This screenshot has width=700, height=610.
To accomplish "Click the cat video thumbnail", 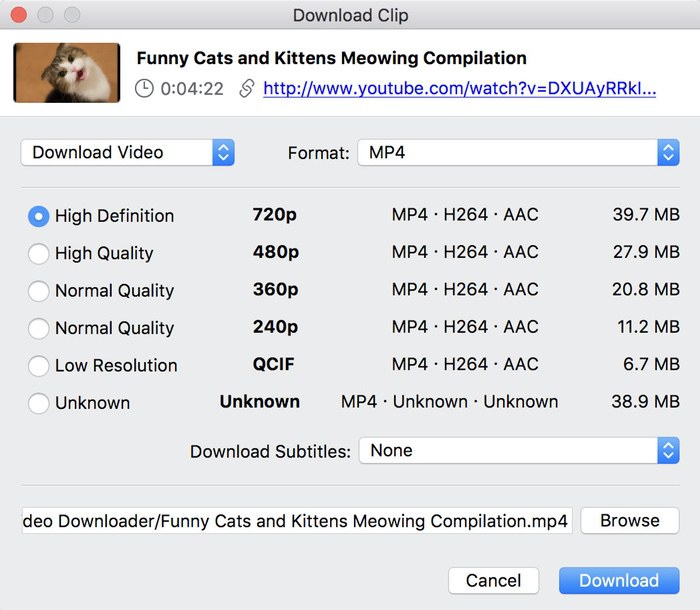I will point(66,72).
